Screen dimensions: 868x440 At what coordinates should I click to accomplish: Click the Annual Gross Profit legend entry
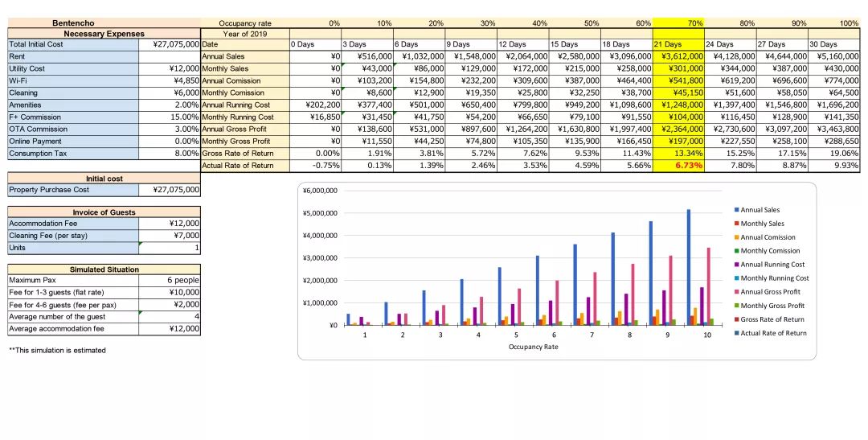[770, 292]
